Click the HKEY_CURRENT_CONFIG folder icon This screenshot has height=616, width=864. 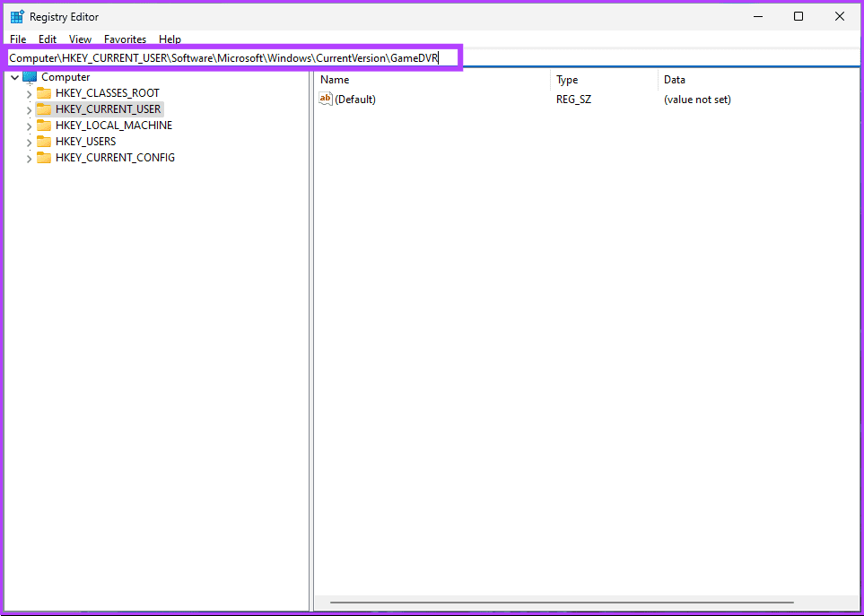[44, 158]
